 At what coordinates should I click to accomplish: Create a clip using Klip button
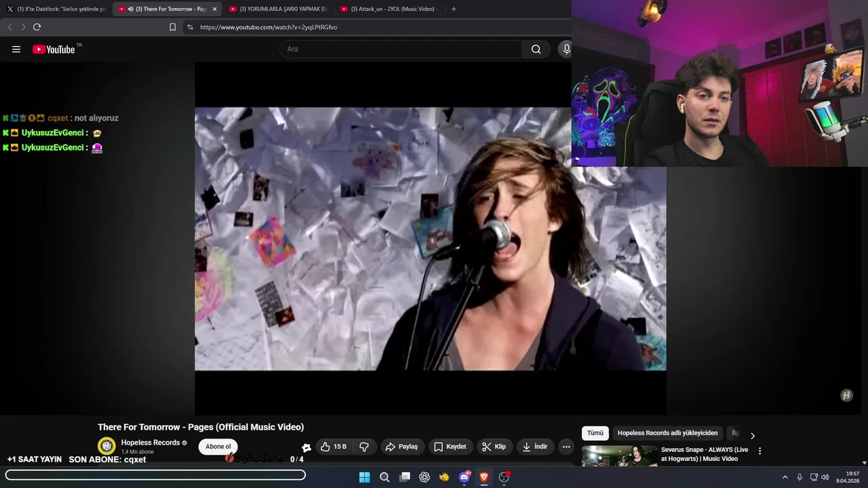click(x=494, y=447)
